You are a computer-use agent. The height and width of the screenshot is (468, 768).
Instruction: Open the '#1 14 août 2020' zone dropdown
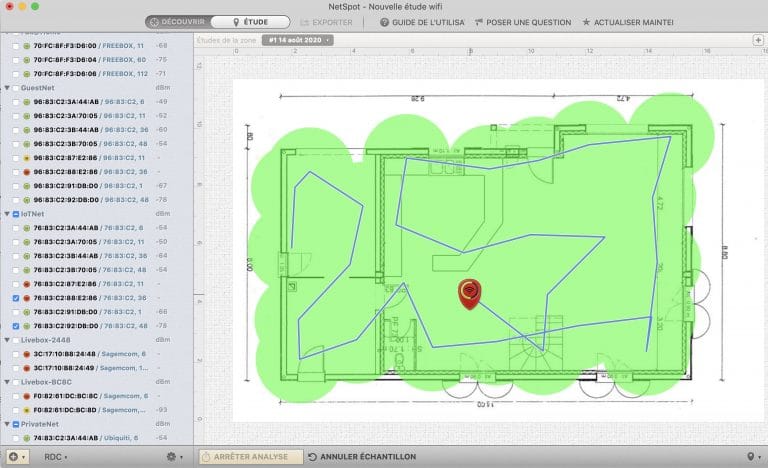(x=297, y=40)
